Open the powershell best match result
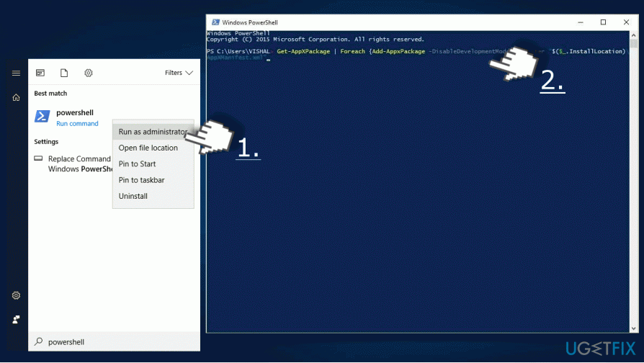The image size is (644, 363). 75,112
